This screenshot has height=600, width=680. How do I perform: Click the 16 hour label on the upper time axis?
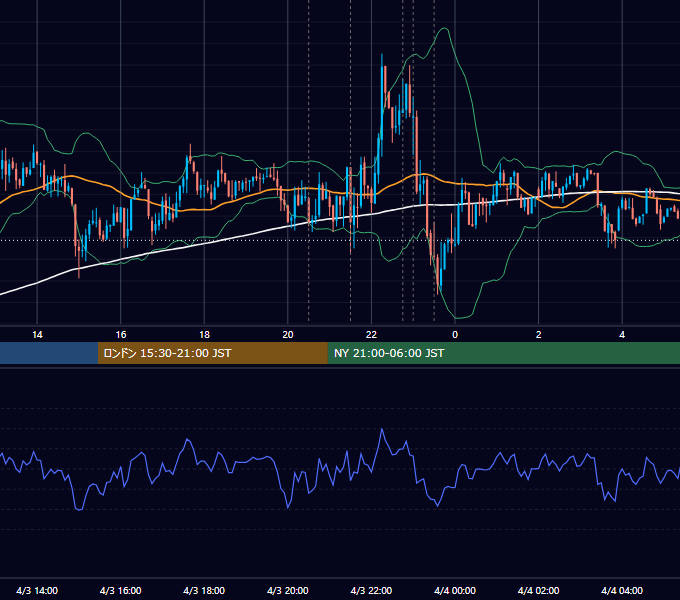(121, 335)
